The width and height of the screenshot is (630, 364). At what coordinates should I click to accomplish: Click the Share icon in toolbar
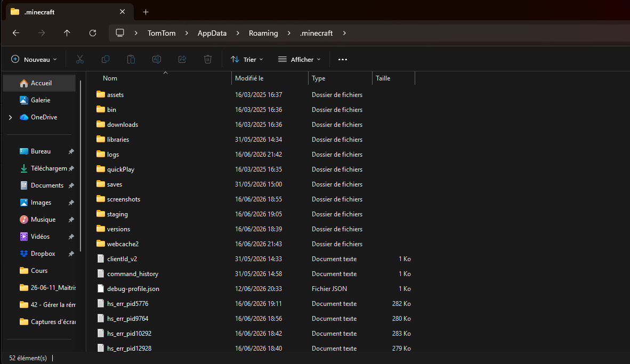click(x=182, y=60)
